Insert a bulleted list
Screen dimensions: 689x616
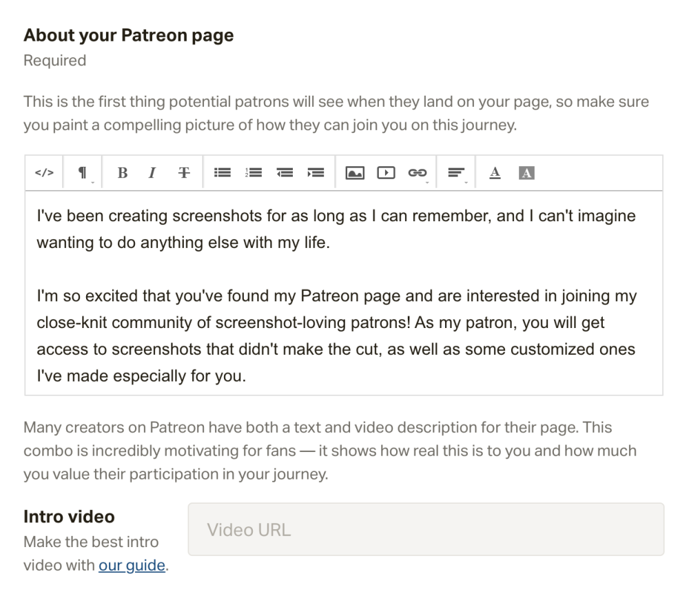click(223, 173)
